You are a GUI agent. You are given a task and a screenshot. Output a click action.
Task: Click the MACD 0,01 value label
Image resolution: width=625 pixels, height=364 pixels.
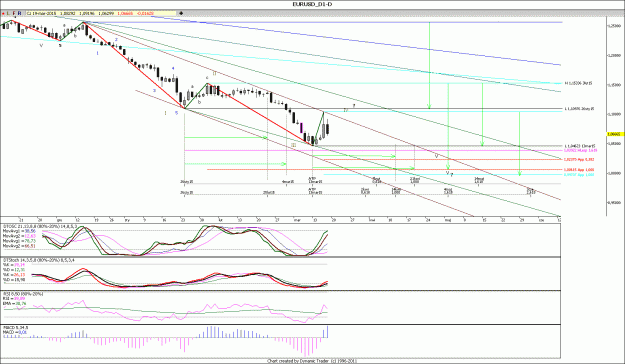click(15, 332)
